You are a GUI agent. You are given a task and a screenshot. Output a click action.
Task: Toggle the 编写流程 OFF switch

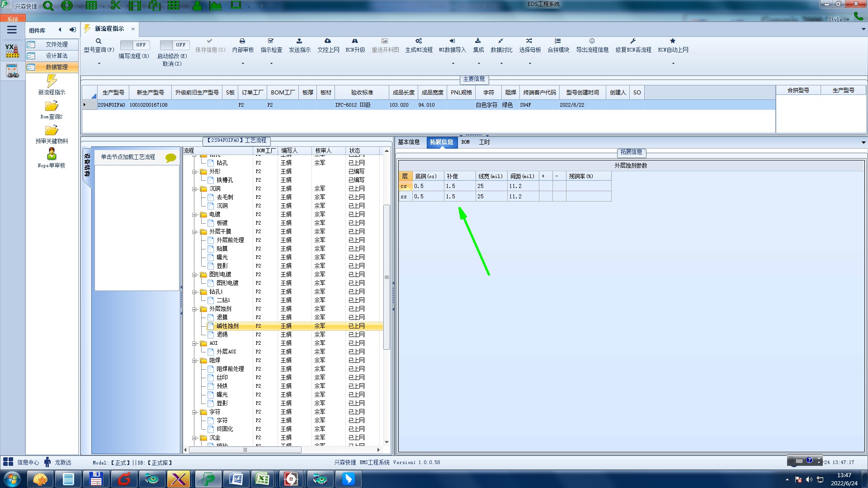tap(134, 45)
